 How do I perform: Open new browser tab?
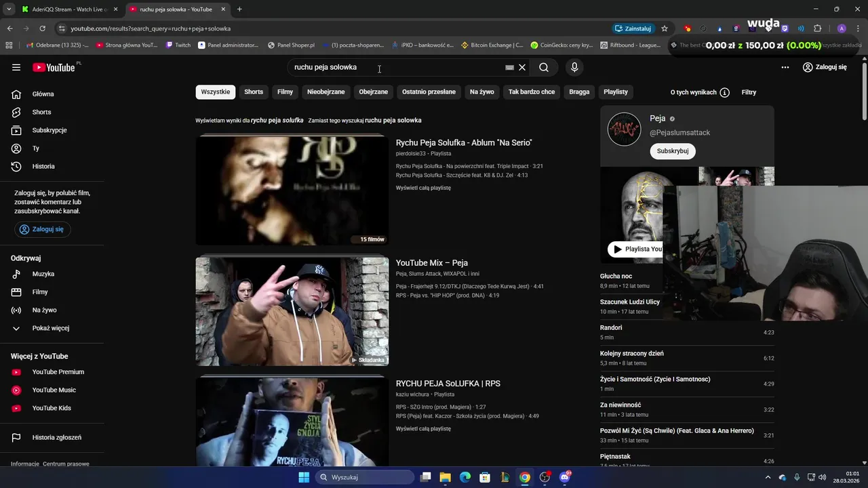tap(239, 9)
